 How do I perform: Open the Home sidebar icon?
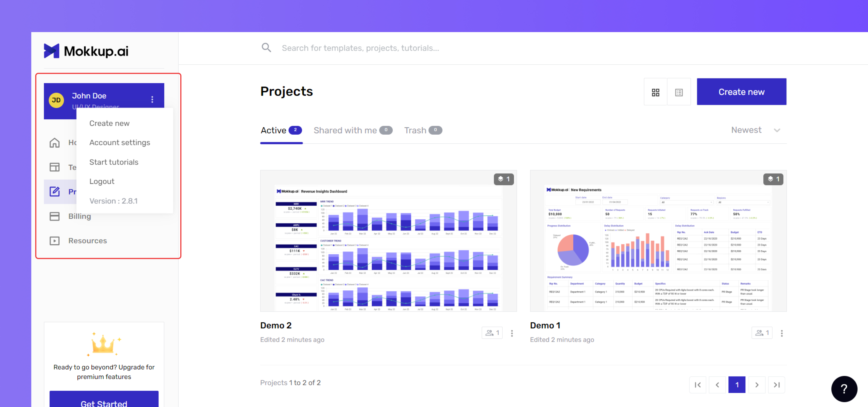point(55,143)
